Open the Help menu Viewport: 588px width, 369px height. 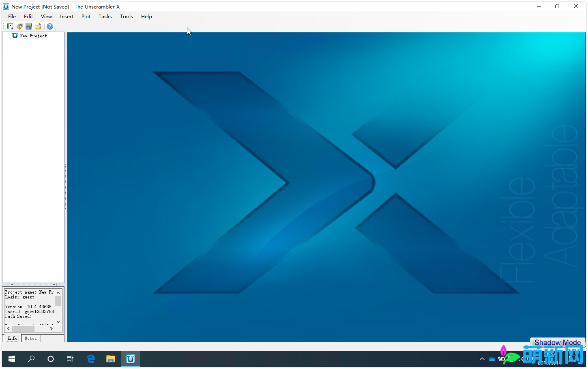tap(146, 17)
